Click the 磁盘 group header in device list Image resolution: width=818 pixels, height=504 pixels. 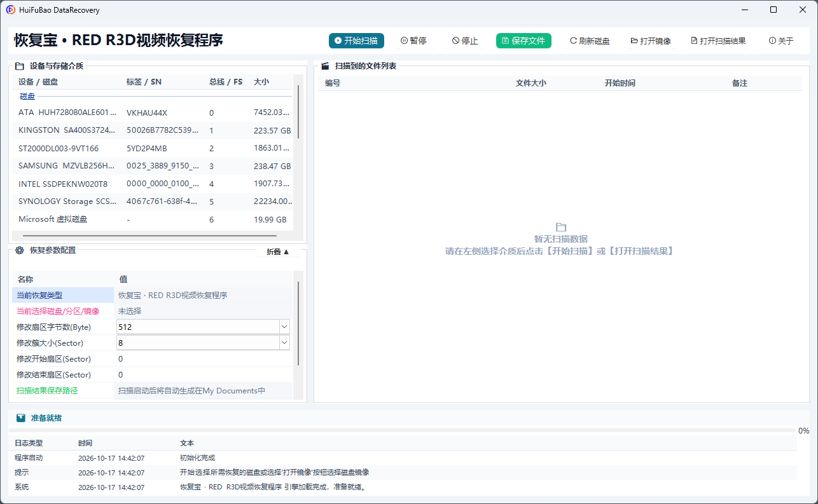coord(27,97)
